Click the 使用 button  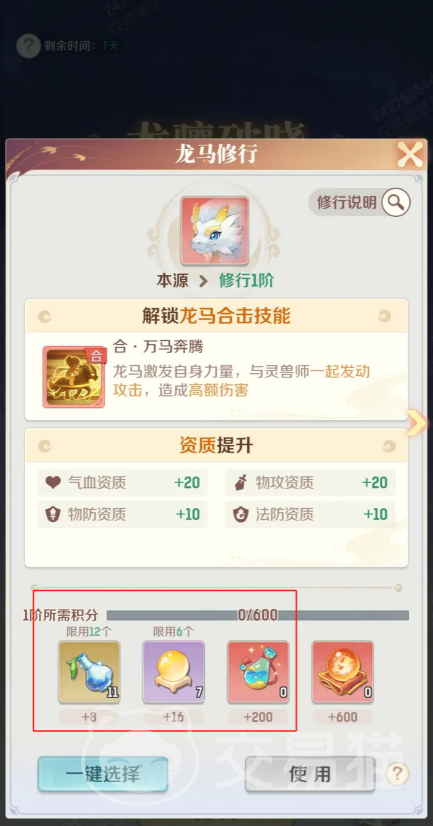310,774
